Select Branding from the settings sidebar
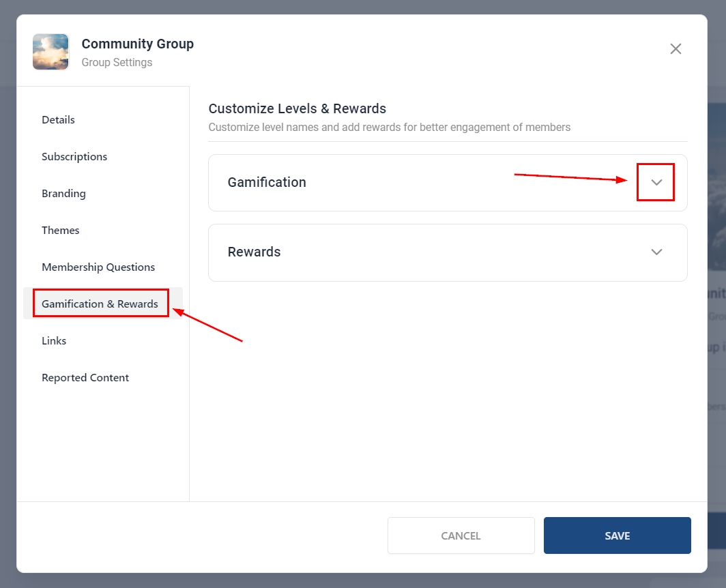 click(x=63, y=194)
